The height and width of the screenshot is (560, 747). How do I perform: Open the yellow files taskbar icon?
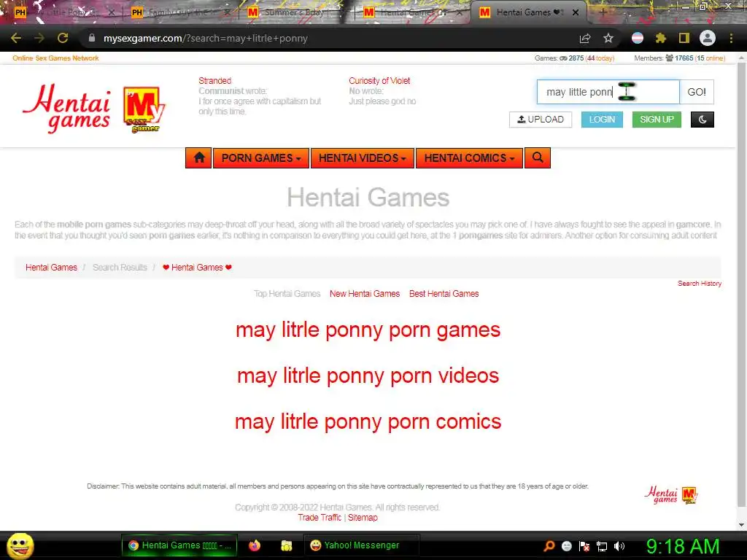(x=286, y=545)
